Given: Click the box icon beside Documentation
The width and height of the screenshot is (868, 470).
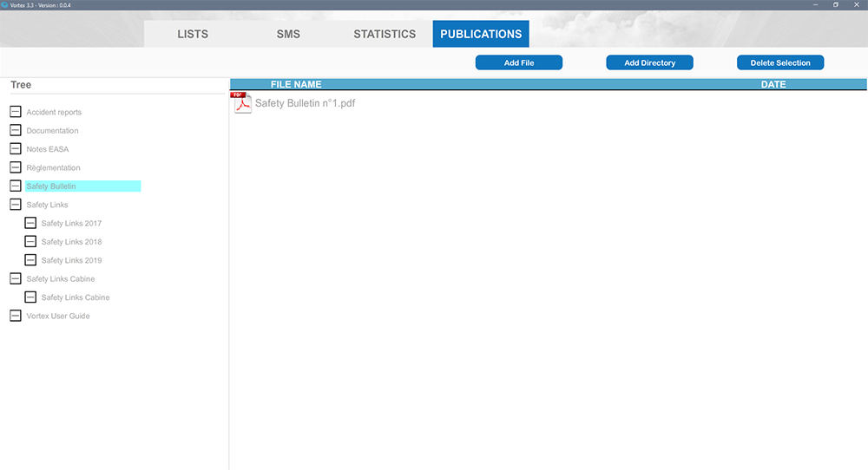Looking at the screenshot, I should pyautogui.click(x=16, y=131).
